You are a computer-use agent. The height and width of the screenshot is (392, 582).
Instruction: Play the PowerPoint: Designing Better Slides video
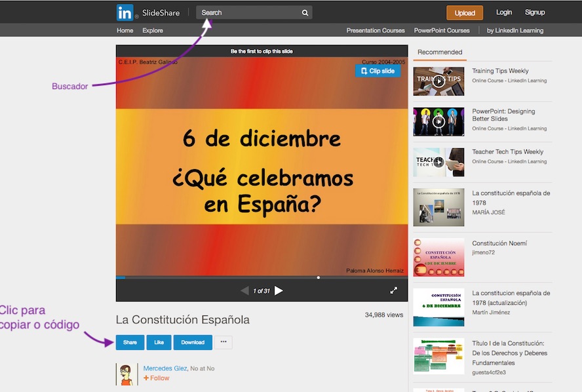pos(438,123)
